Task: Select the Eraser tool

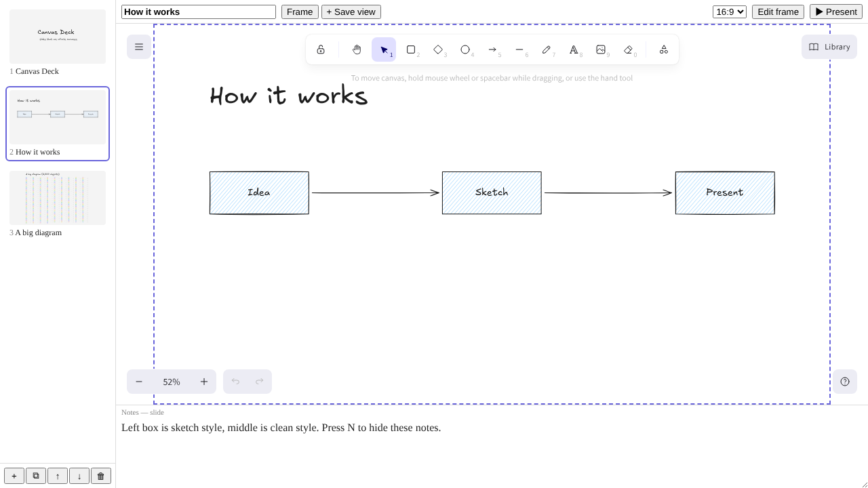Action: [x=628, y=49]
